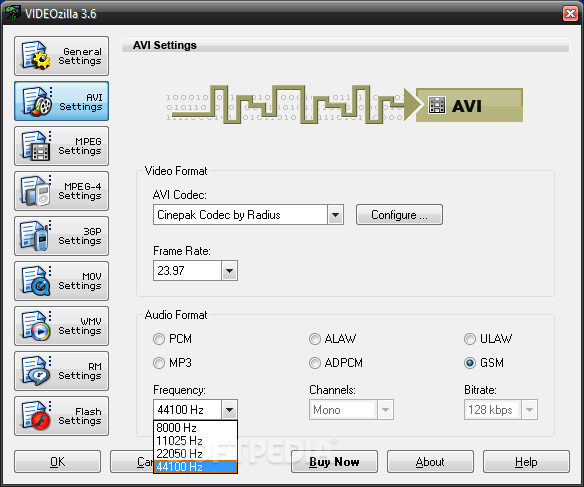The image size is (584, 487).
Task: Choose 44100 Hz highlighted list entry
Action: click(x=196, y=467)
